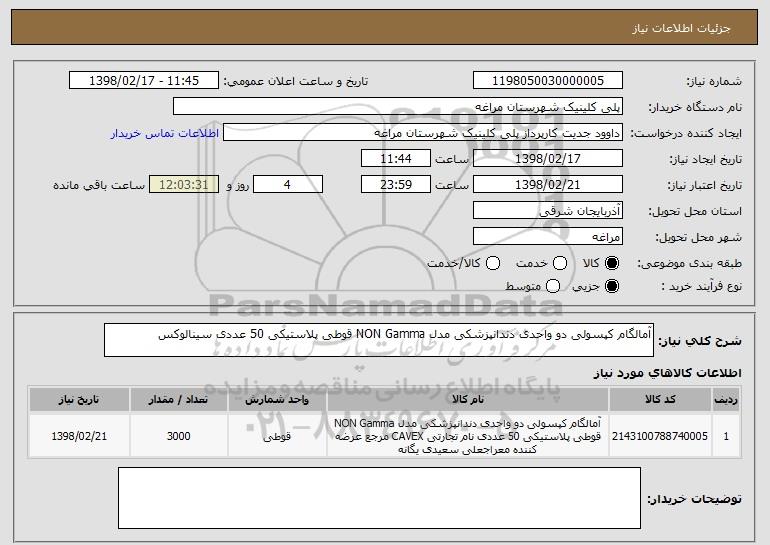
Task: Click the public announcement date-time field
Action: click(x=147, y=80)
